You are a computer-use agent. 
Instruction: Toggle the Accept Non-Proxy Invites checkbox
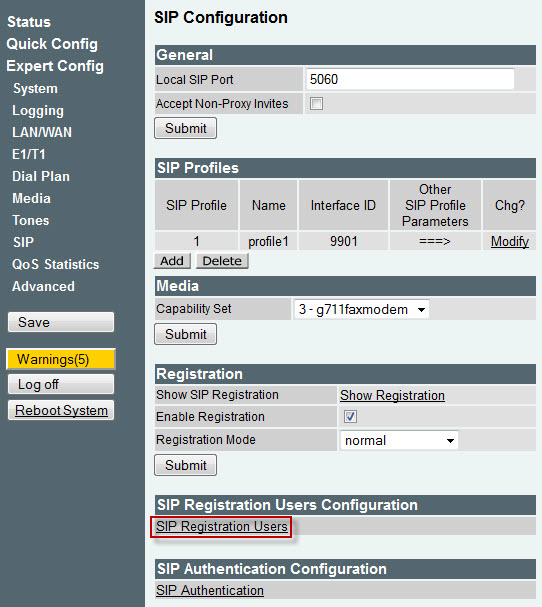pyautogui.click(x=316, y=104)
